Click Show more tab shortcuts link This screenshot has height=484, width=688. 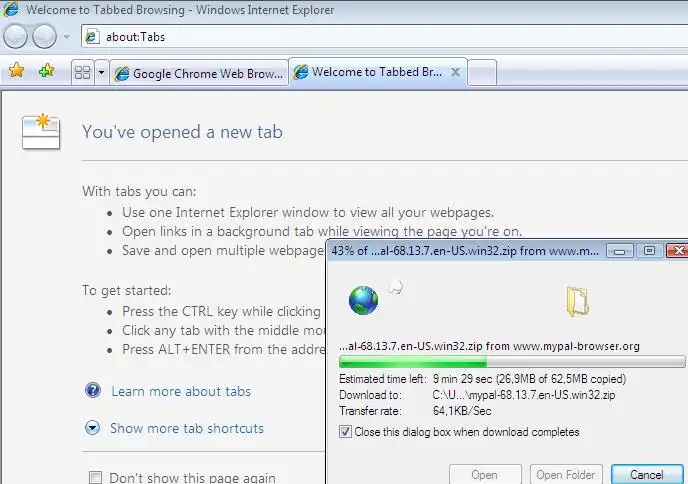(187, 428)
